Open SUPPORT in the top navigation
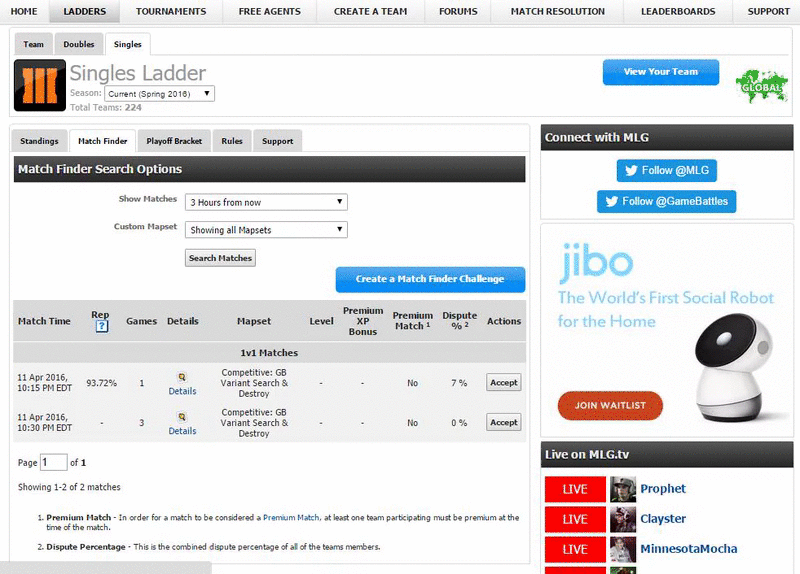The height and width of the screenshot is (574, 800). (x=768, y=11)
